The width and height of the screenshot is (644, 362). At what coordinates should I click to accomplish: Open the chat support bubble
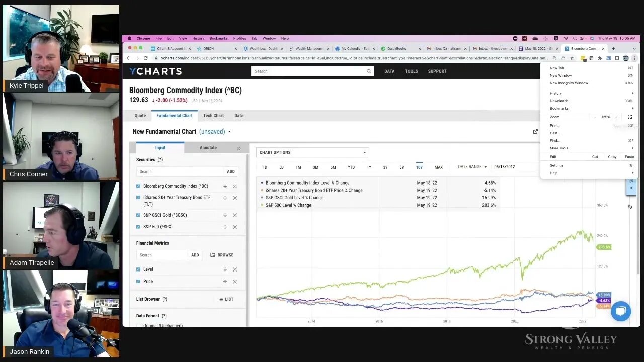[x=620, y=311]
